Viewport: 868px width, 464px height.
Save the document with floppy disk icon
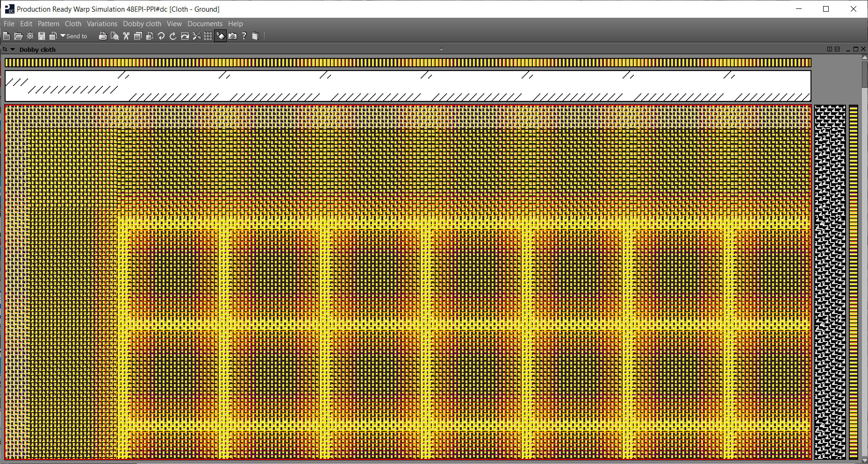click(x=42, y=36)
